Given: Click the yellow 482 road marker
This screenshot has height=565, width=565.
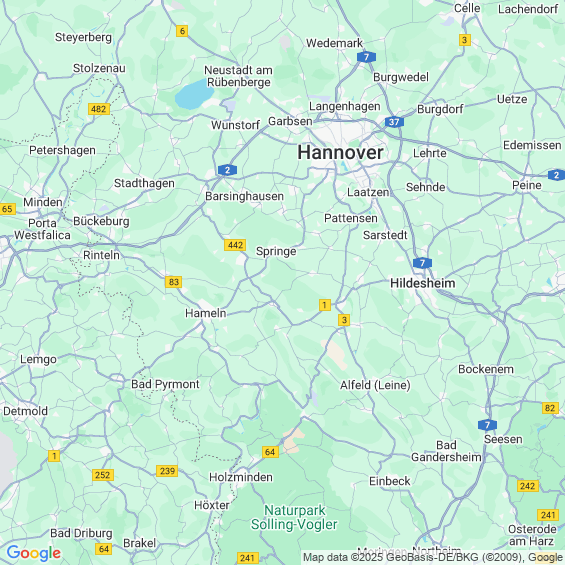Looking at the screenshot, I should 99,109.
